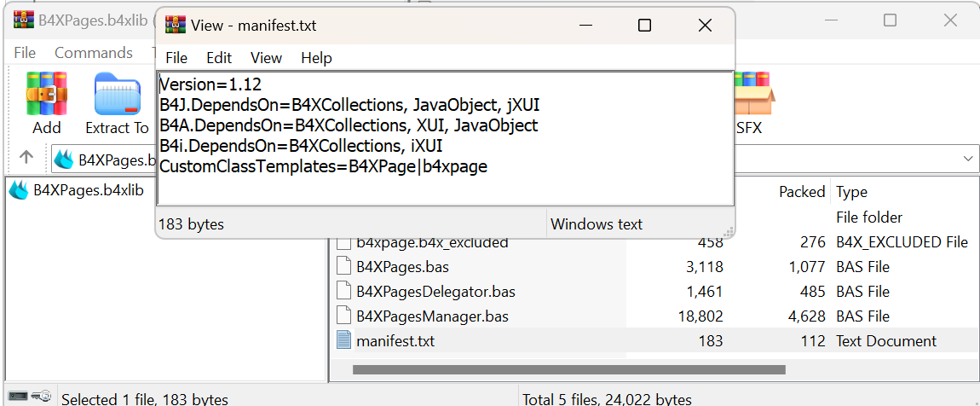The width and height of the screenshot is (980, 406).
Task: Click the 'Windows text' encoding status
Action: pyautogui.click(x=597, y=224)
